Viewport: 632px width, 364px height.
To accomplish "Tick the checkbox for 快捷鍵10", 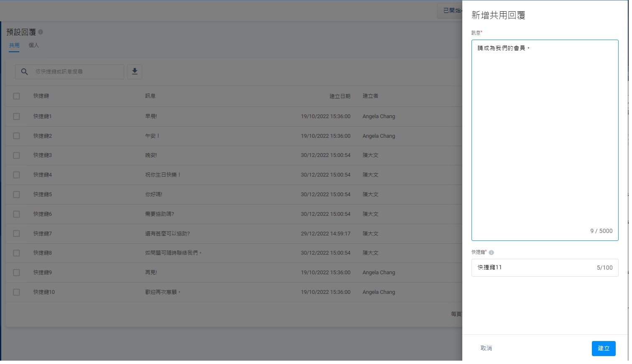I will pyautogui.click(x=16, y=292).
